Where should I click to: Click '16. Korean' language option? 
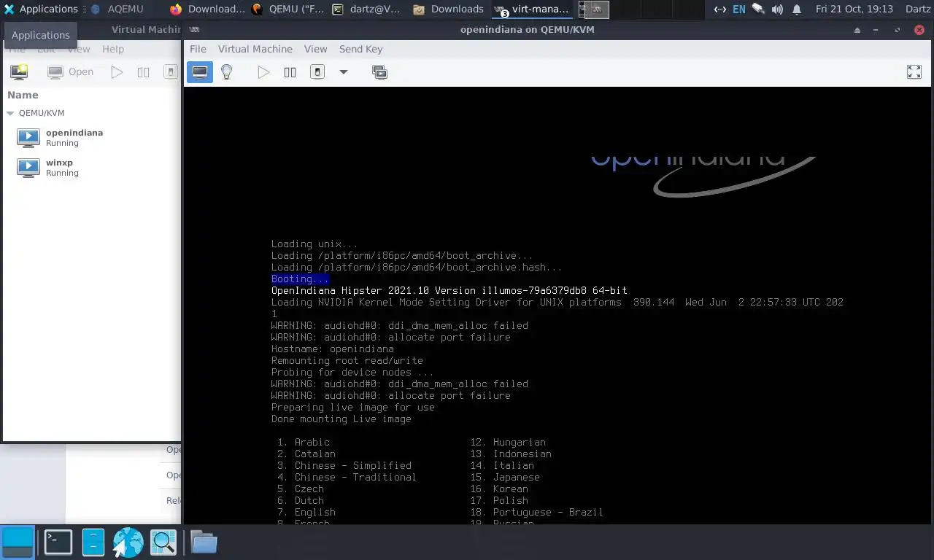pyautogui.click(x=499, y=489)
